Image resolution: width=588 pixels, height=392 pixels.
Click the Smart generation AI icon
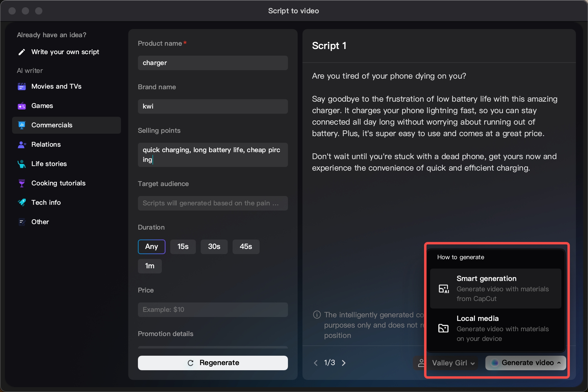pyautogui.click(x=444, y=289)
